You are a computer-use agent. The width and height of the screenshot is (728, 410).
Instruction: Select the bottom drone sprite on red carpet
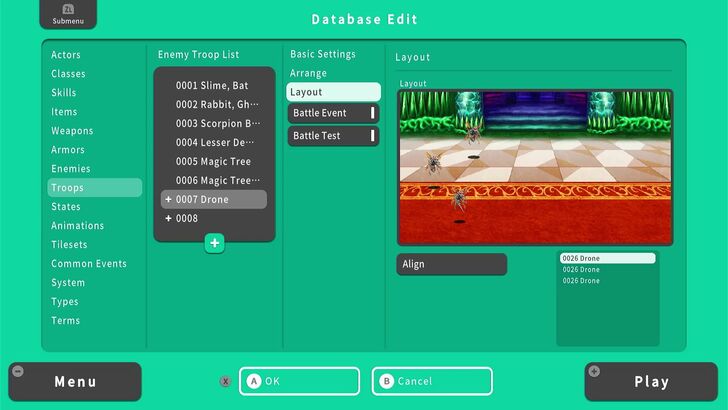pos(459,199)
